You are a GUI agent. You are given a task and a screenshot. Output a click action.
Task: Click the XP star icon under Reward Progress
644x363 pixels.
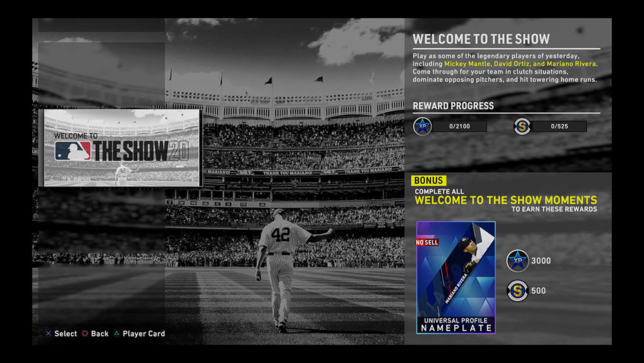pyautogui.click(x=422, y=126)
